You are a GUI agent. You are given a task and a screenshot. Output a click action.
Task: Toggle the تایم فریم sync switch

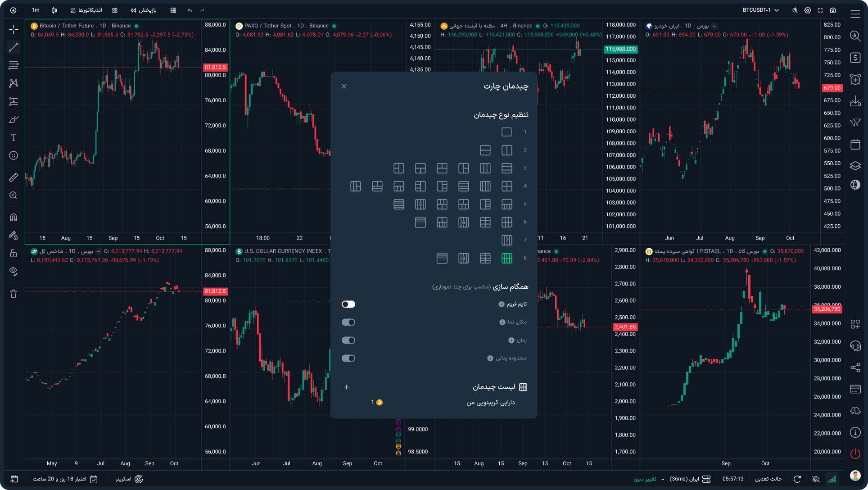coord(348,304)
